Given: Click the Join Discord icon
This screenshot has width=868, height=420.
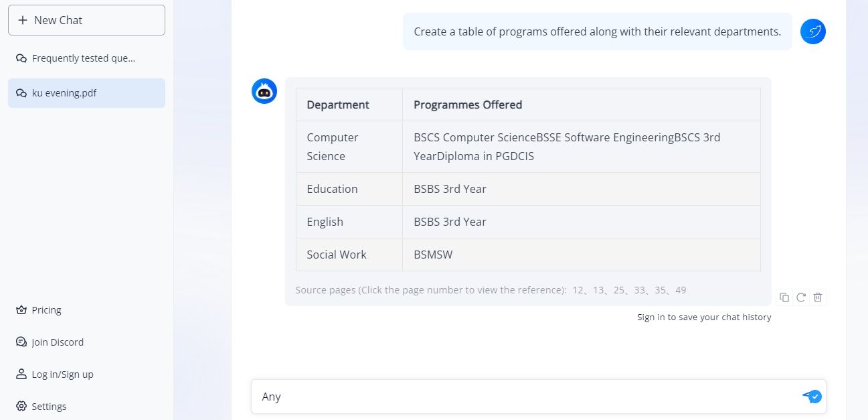Looking at the screenshot, I should [21, 342].
